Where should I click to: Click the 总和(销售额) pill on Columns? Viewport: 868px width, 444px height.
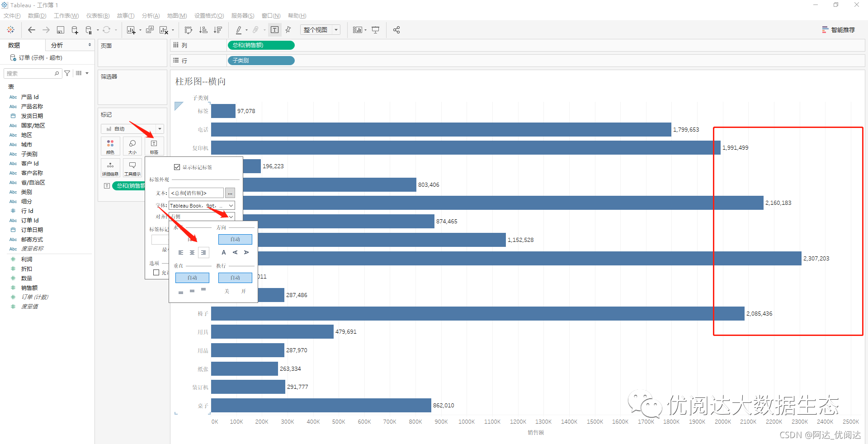tap(261, 45)
